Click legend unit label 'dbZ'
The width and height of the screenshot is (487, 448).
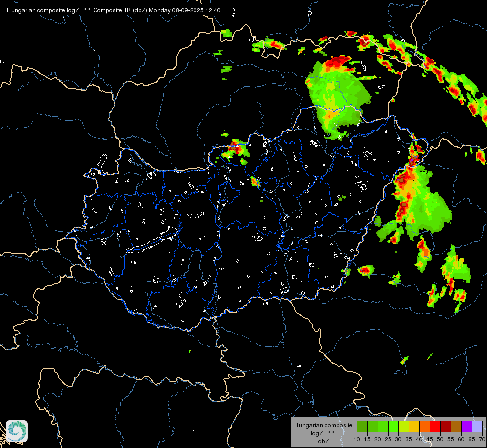[x=323, y=441]
